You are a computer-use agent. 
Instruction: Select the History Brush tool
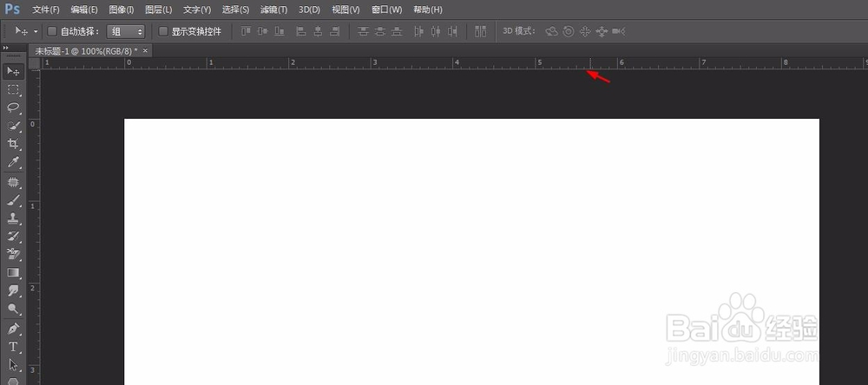coord(13,236)
